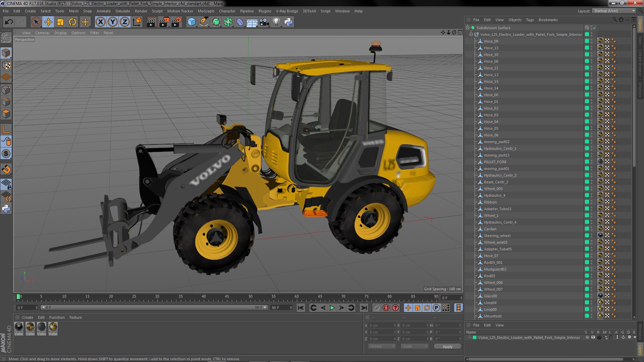Open Python script icon in top toolbar

tap(288, 22)
